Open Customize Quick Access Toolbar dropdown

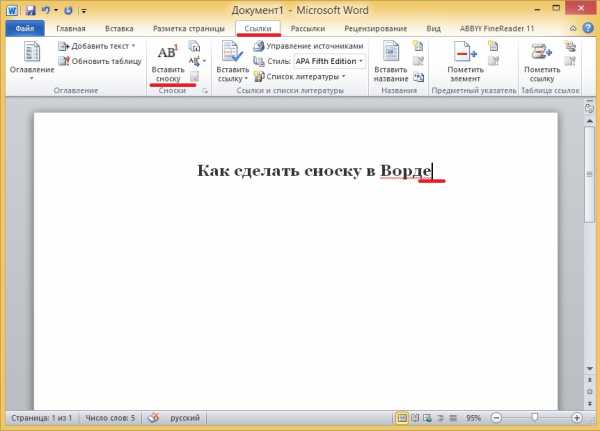click(84, 11)
